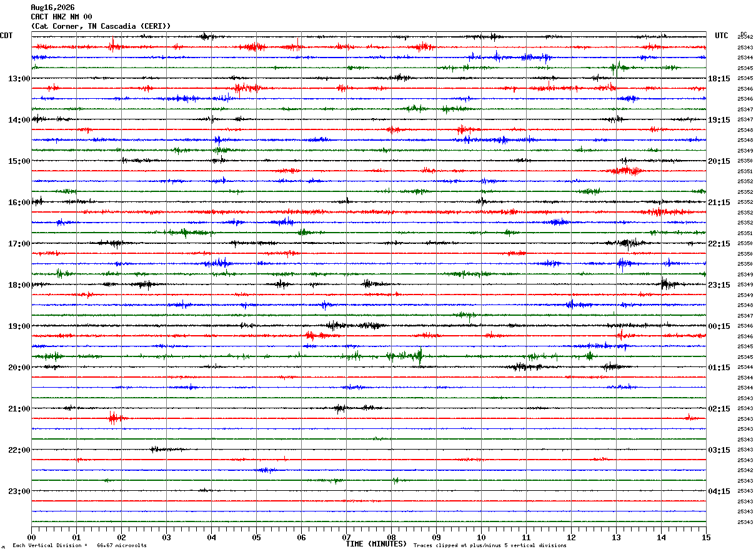This screenshot has height=554, width=756.
Task: Select the 21:00 CDT row label
Action: pyautogui.click(x=19, y=409)
